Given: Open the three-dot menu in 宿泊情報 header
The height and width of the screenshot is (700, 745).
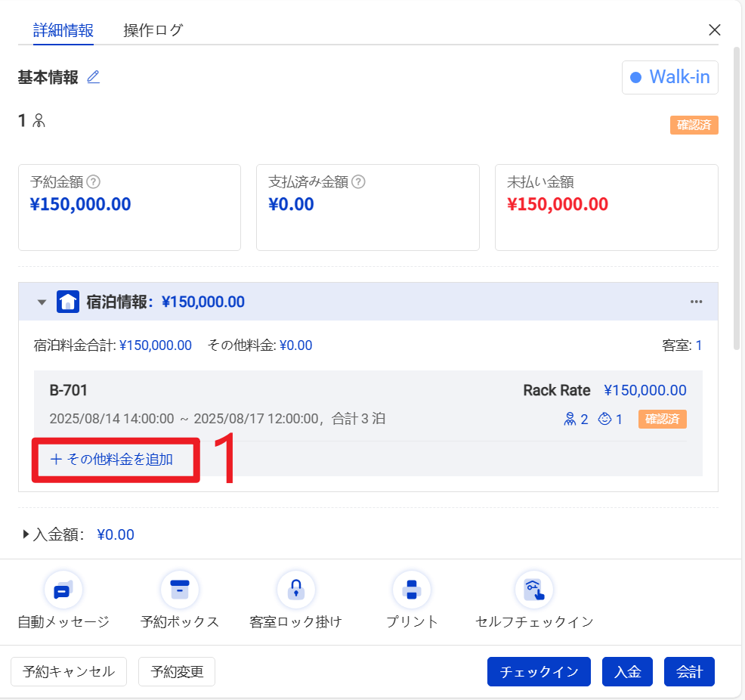Looking at the screenshot, I should click(x=696, y=302).
